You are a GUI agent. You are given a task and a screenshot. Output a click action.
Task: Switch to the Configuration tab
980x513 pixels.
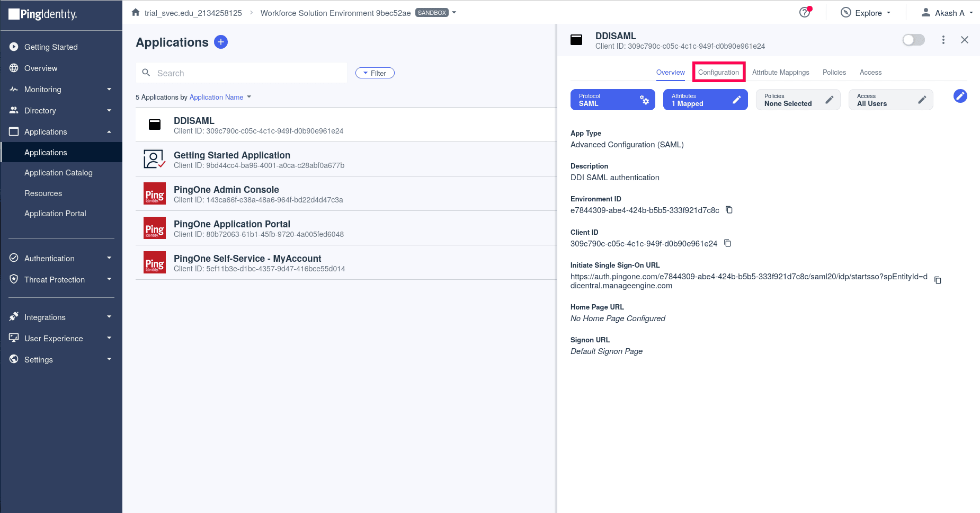(x=718, y=72)
